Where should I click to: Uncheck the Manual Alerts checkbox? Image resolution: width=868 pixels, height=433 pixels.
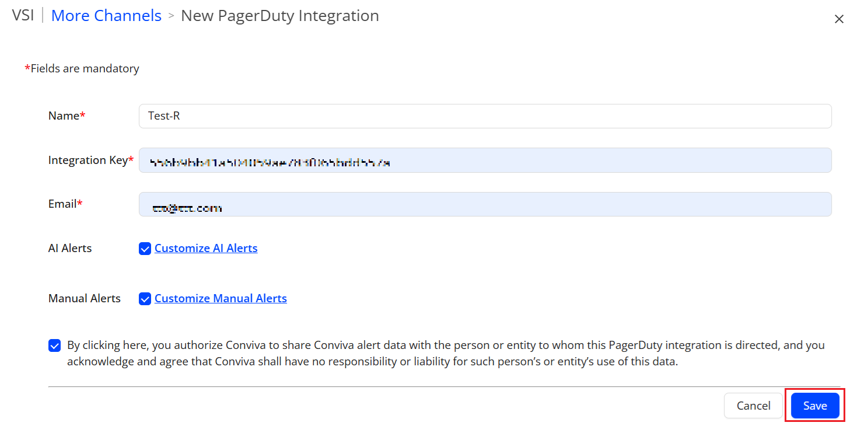(x=145, y=299)
